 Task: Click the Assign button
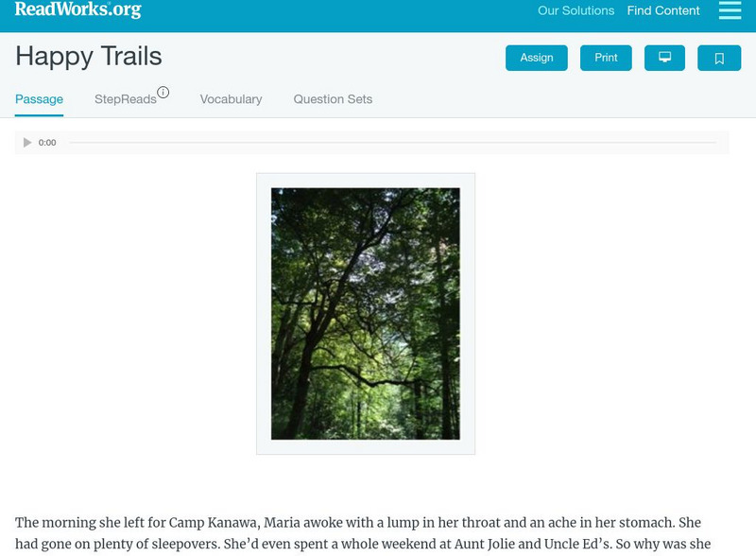point(537,58)
